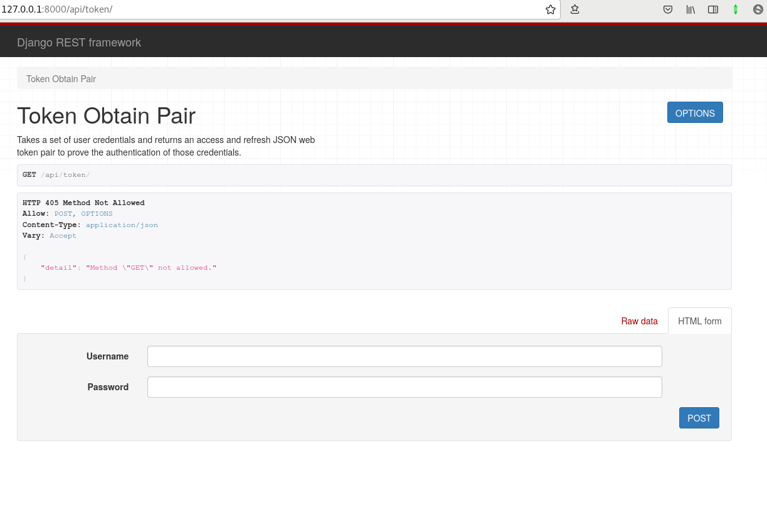Click the application/json content type text
This screenshot has width=767, height=532.
coord(122,225)
